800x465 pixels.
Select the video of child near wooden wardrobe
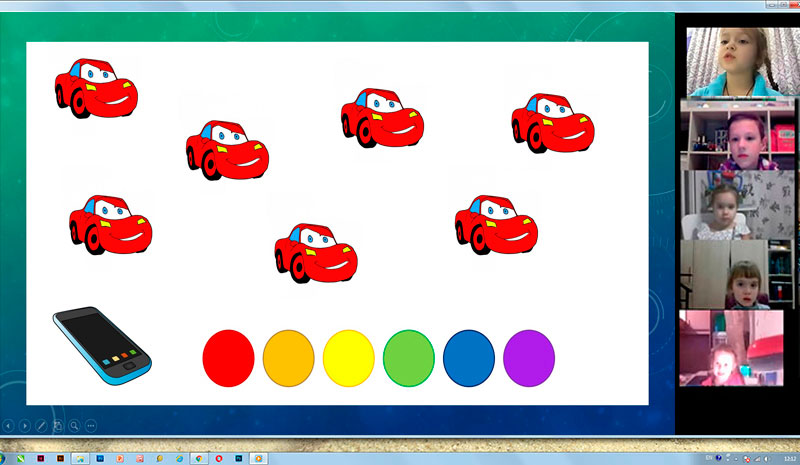737,275
